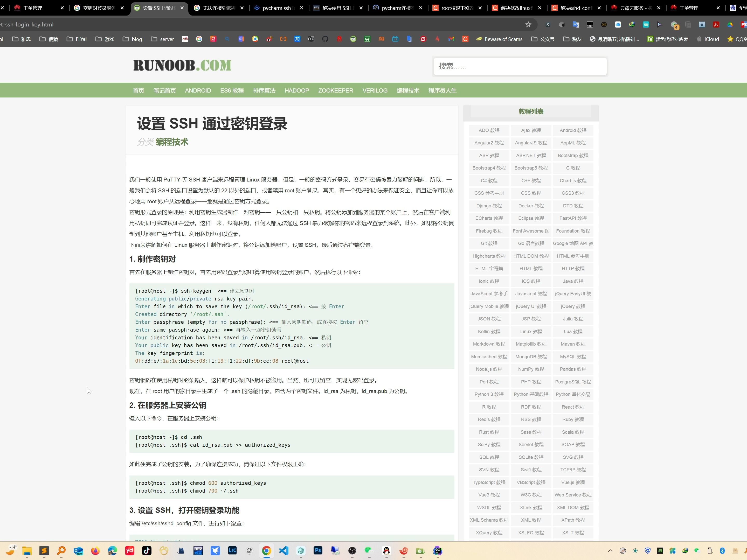Switch to the 云耀云服务 tab
747x560 pixels.
[635, 8]
